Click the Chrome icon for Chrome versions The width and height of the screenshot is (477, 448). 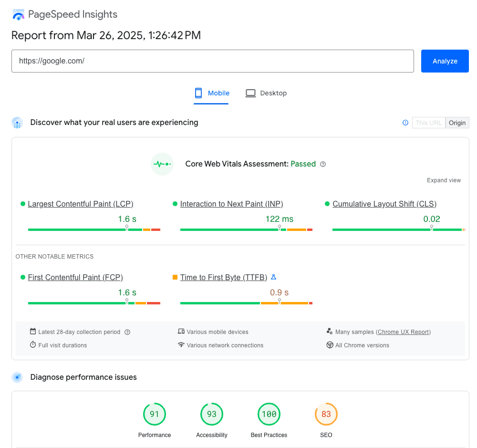330,345
